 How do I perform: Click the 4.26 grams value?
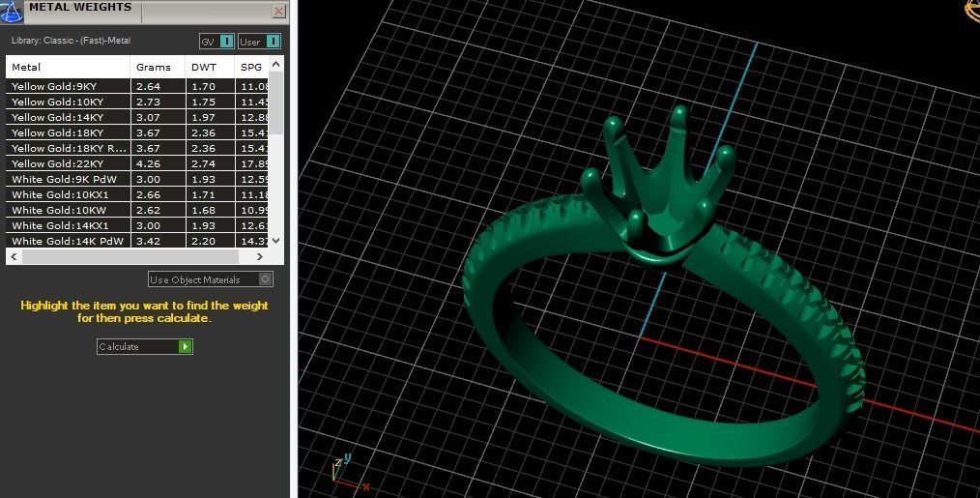pos(148,163)
